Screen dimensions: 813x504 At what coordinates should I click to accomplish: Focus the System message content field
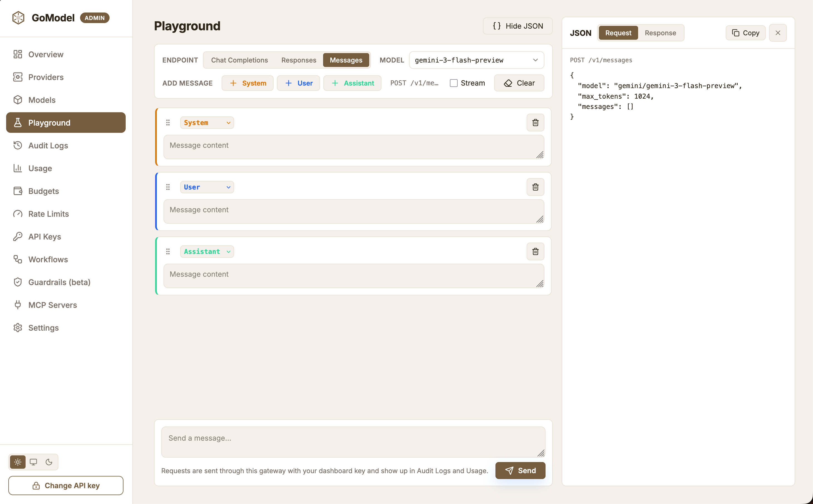coord(353,147)
